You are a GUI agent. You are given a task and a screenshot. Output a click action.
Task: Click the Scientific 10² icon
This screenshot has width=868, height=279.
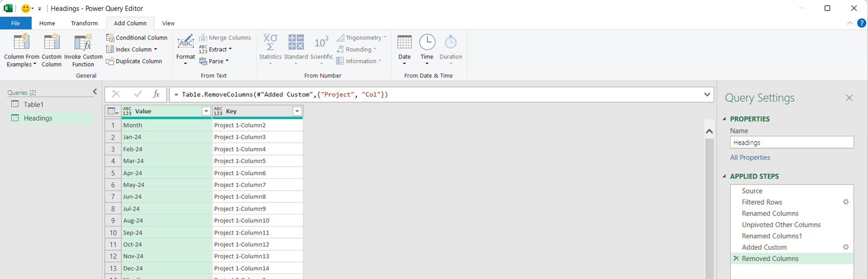[x=321, y=42]
